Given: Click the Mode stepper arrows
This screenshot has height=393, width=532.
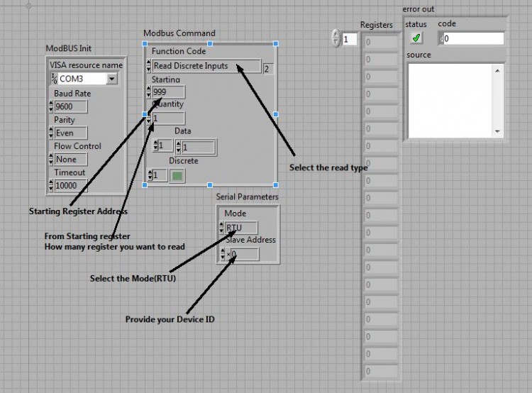Looking at the screenshot, I should [x=221, y=228].
